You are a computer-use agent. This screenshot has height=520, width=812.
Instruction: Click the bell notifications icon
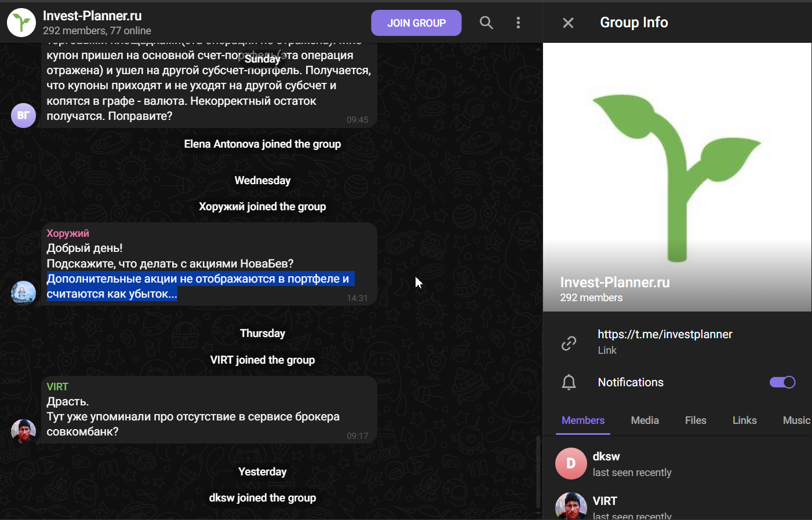(x=569, y=382)
